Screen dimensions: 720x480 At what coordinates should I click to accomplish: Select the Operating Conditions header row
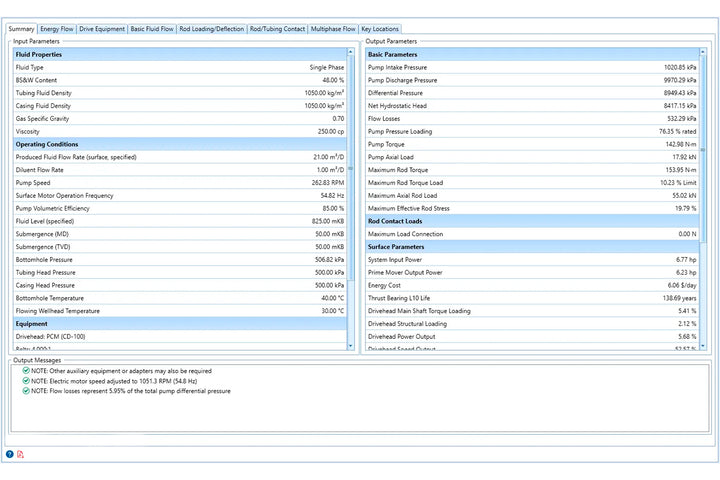[180, 144]
